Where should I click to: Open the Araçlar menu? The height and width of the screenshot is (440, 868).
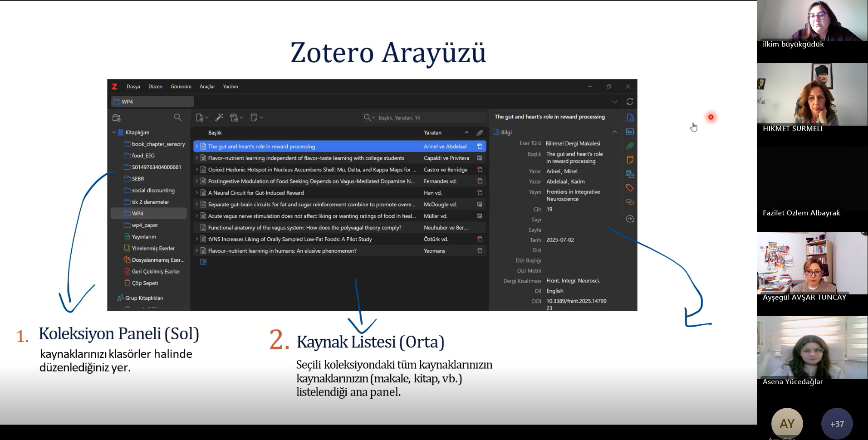tap(207, 87)
